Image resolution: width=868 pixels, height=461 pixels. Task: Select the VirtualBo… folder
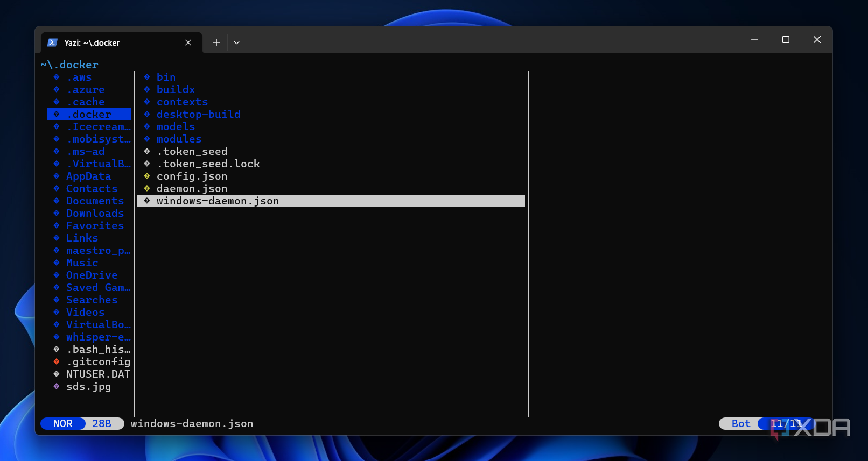tap(99, 325)
